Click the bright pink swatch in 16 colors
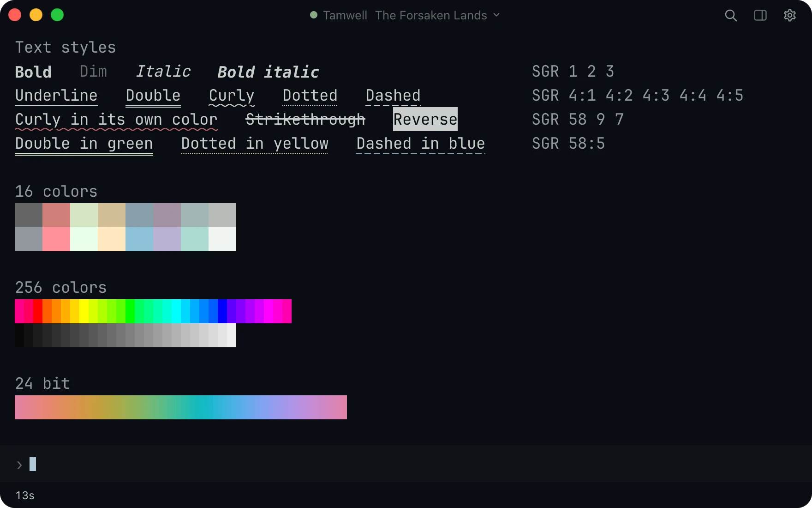The height and width of the screenshot is (508, 812). (x=56, y=239)
